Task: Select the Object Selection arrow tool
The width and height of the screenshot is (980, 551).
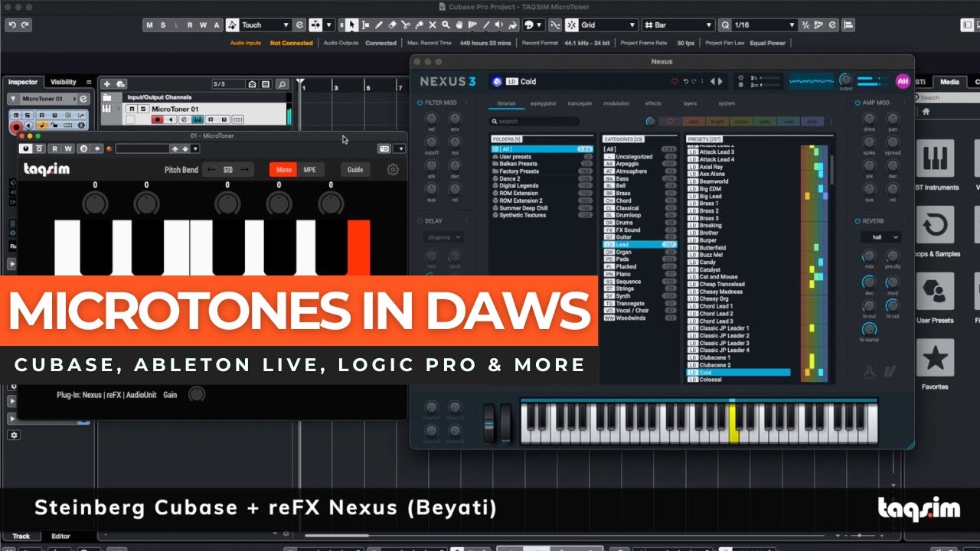Action: pos(351,25)
